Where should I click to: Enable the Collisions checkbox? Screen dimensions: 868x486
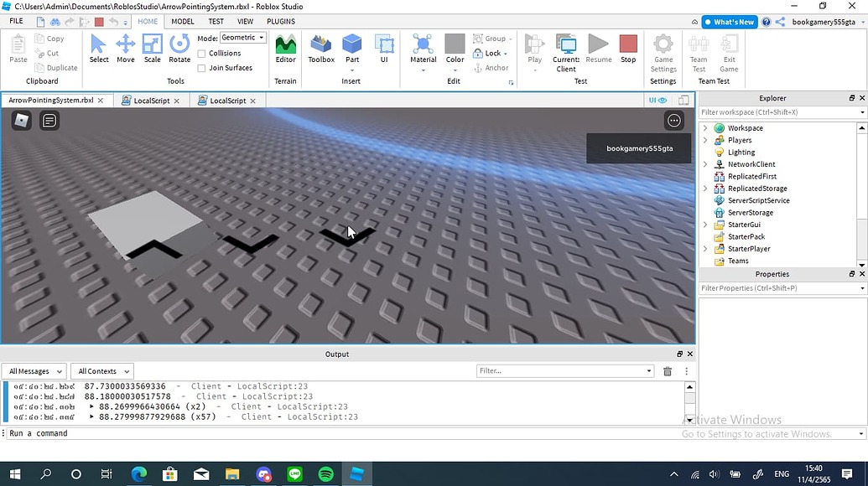click(x=202, y=53)
